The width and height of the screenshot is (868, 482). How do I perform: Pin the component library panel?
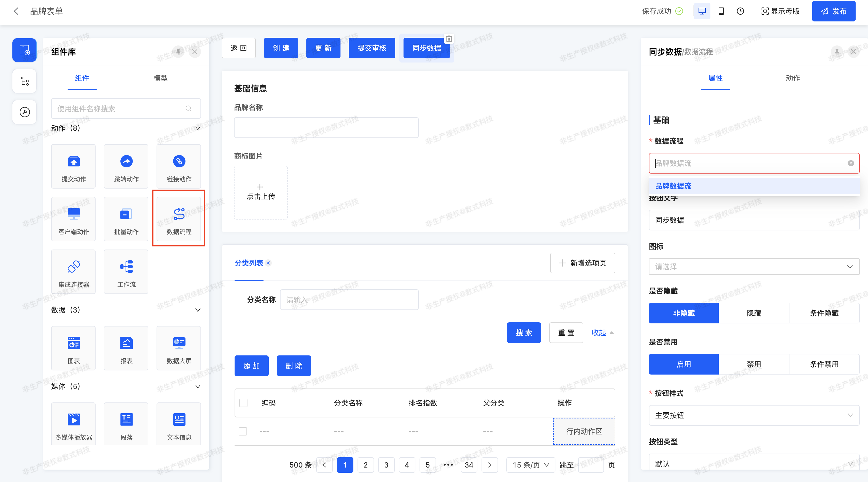(178, 52)
